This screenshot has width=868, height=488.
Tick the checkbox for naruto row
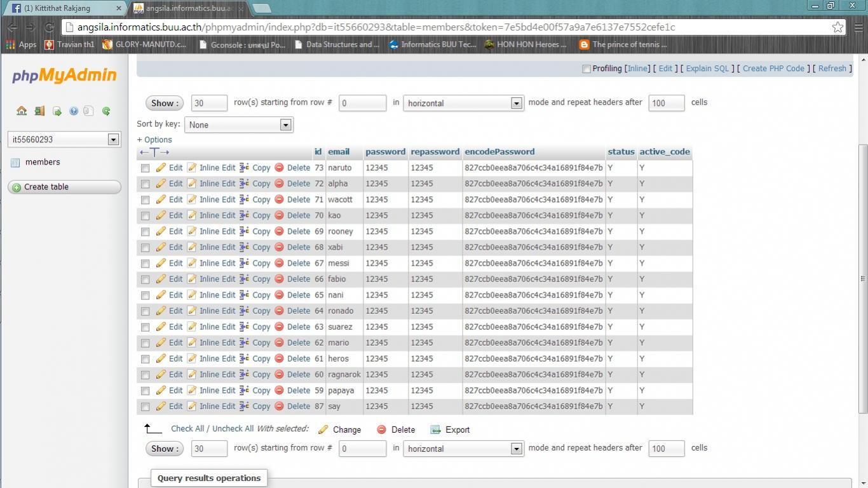click(x=145, y=168)
